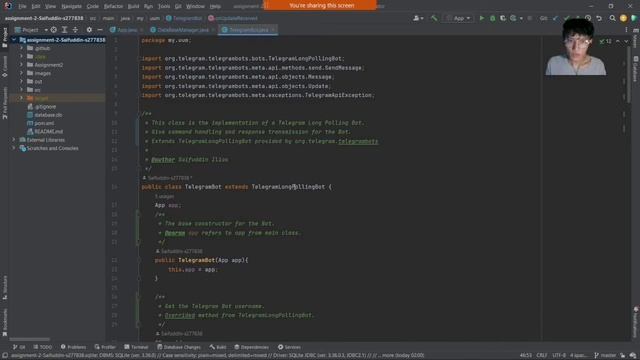The image size is (640, 360).
Task: Build project with the green hammer icon
Action: click(434, 18)
